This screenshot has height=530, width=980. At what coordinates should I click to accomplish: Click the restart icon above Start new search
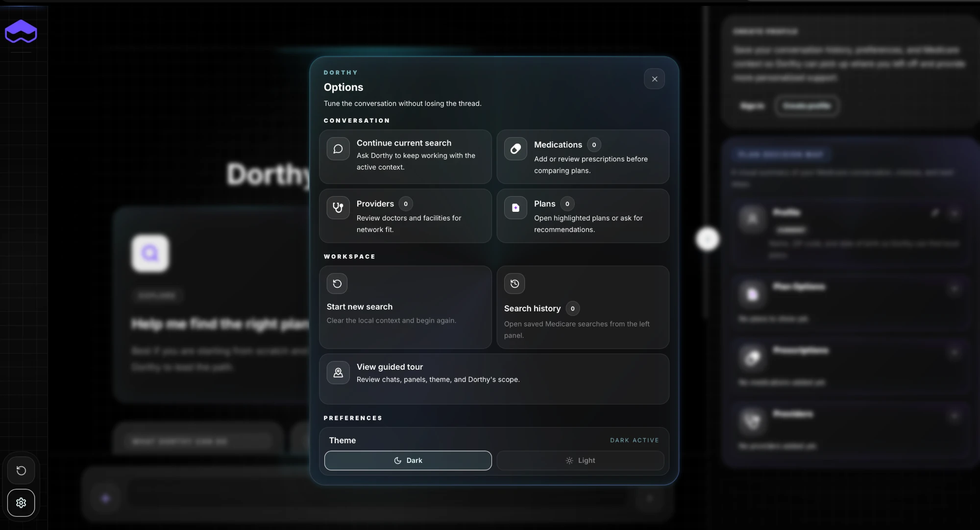pos(337,283)
